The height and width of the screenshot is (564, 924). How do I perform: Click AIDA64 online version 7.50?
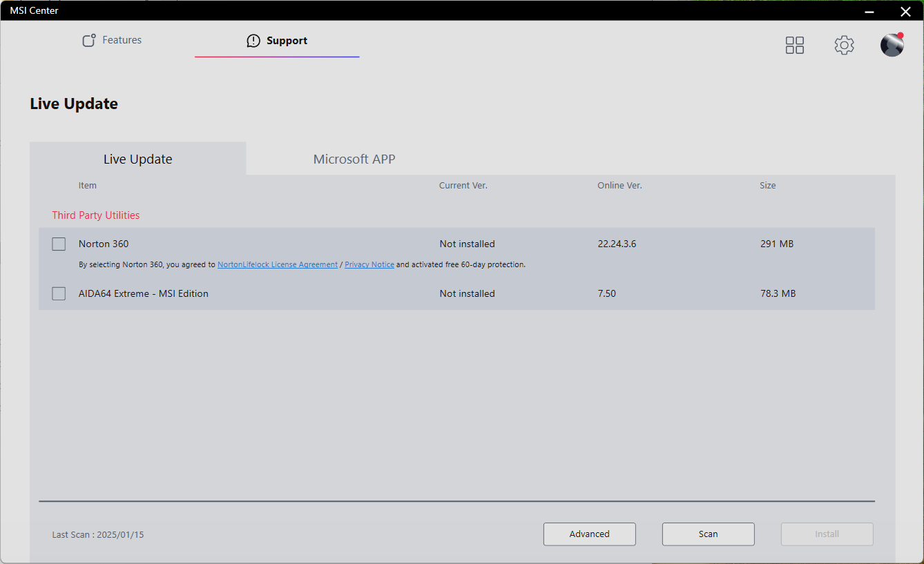607,293
